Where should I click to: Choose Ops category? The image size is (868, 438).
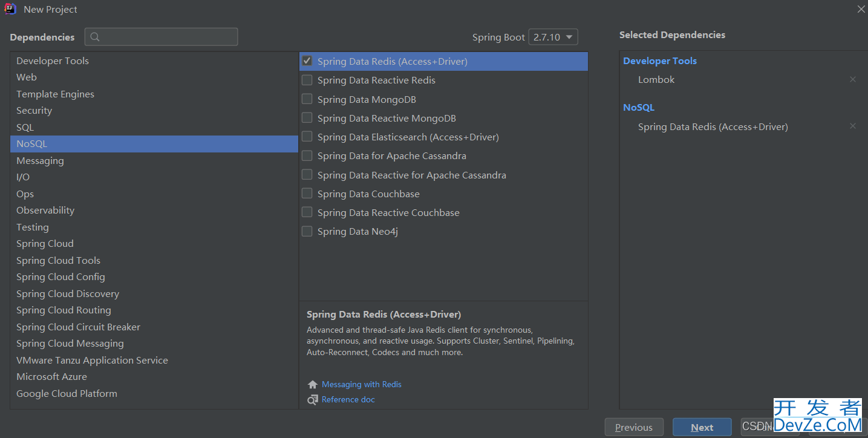154,194
